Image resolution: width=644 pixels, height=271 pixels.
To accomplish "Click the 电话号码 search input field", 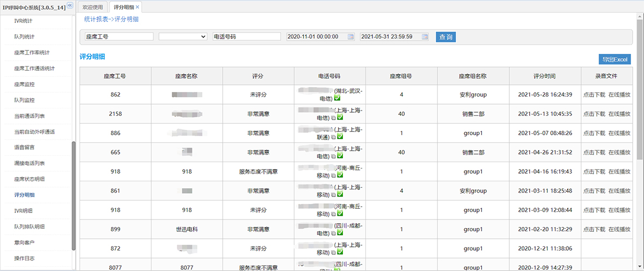I will 247,36.
